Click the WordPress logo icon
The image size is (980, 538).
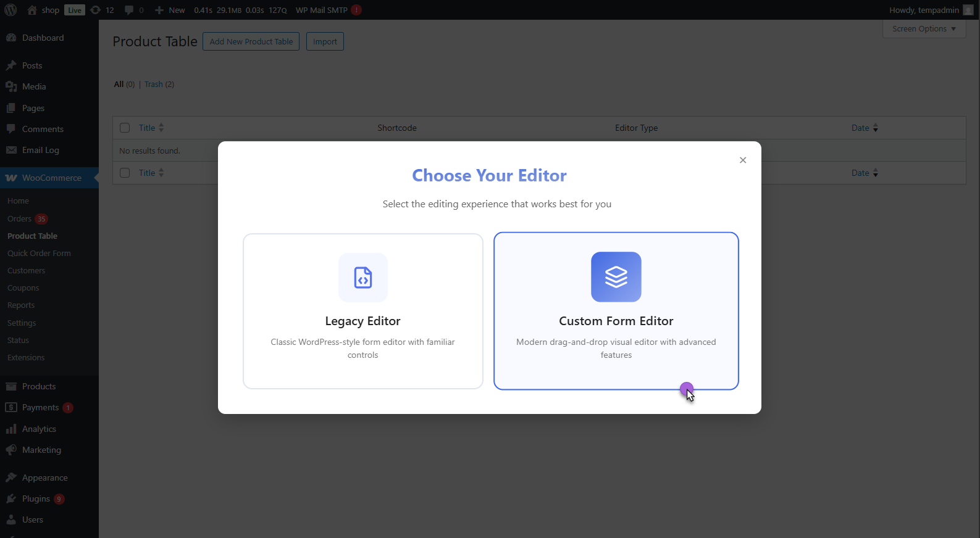(10, 10)
